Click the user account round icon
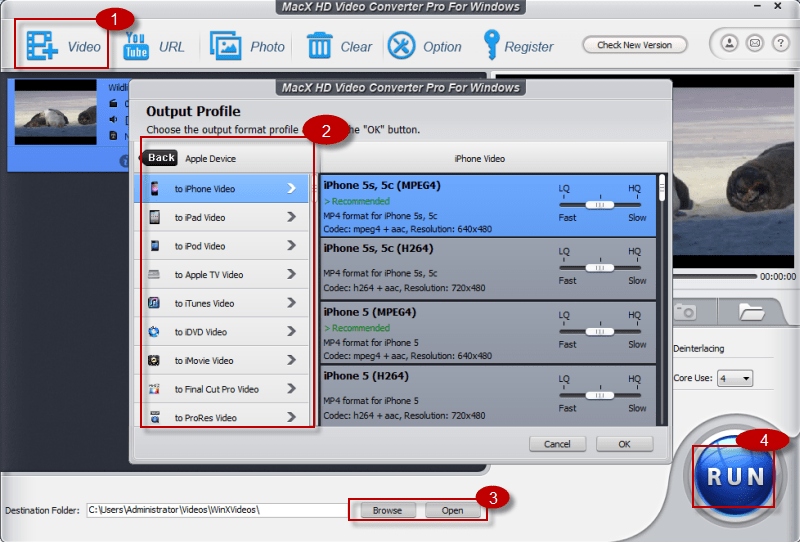The width and height of the screenshot is (800, 542). click(730, 43)
